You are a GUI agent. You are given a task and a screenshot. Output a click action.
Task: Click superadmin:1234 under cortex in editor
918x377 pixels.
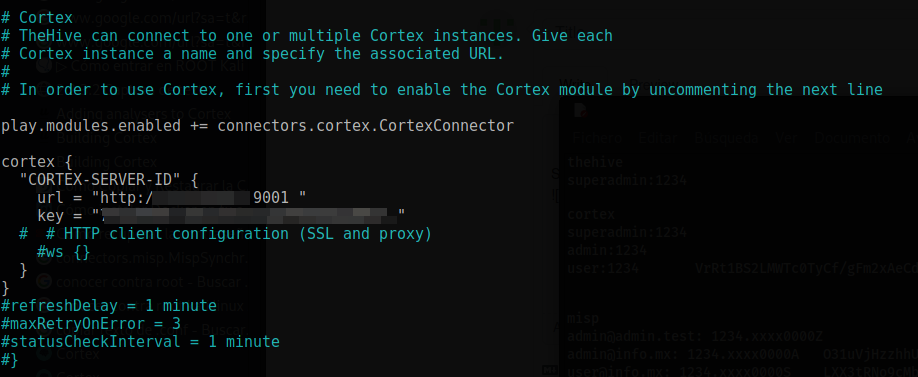pyautogui.click(x=627, y=232)
